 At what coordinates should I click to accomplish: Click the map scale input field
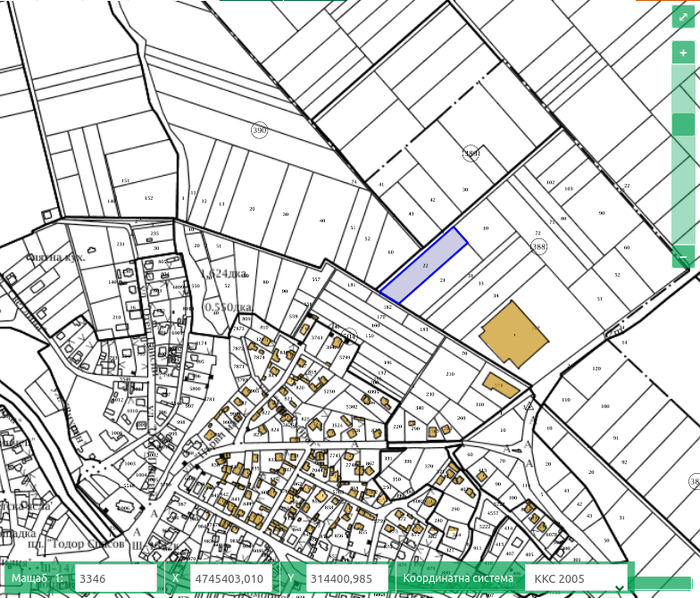[118, 578]
